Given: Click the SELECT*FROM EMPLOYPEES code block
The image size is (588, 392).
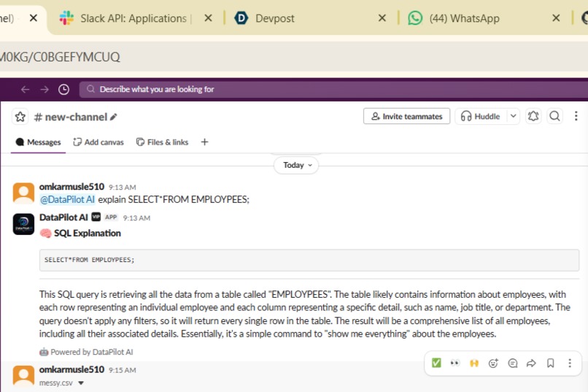Looking at the screenshot, I should coord(309,260).
